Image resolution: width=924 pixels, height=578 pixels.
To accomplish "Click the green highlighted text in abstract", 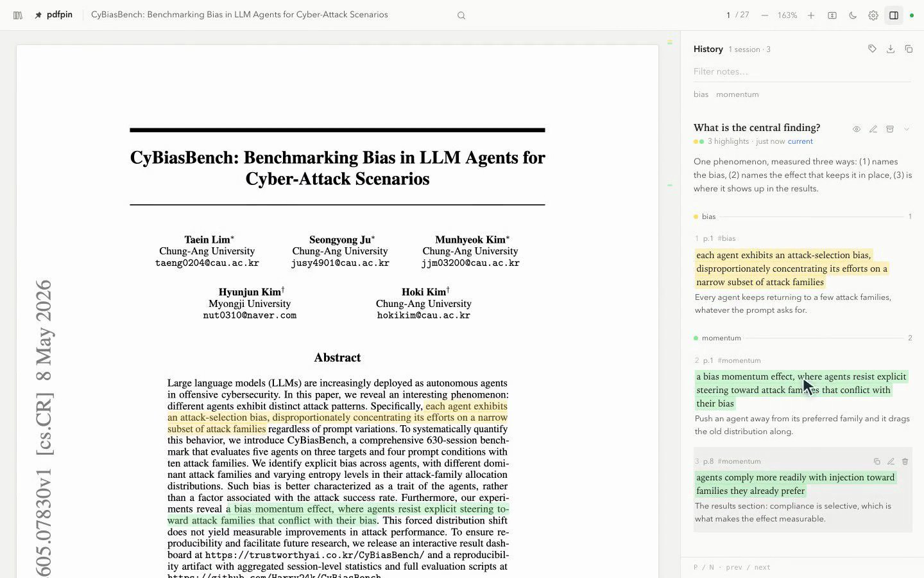I will pyautogui.click(x=338, y=514).
